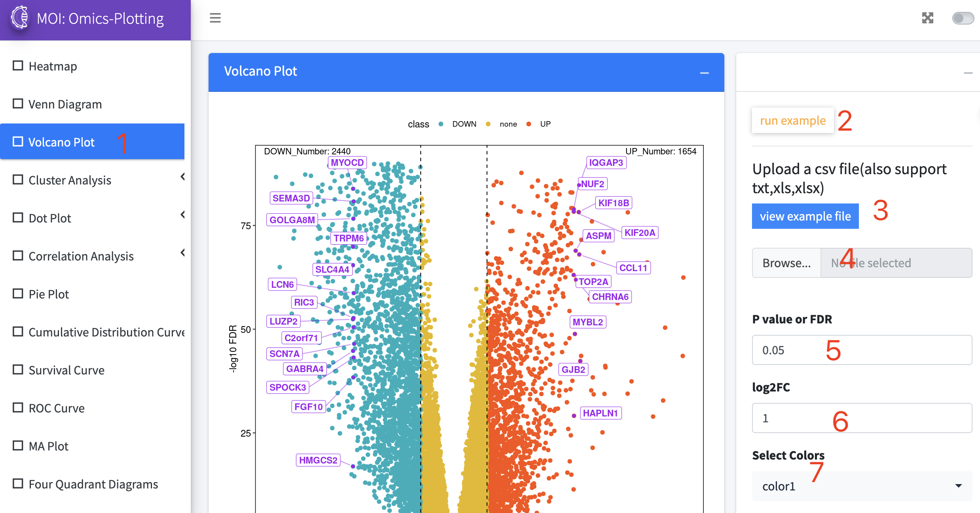The width and height of the screenshot is (980, 513).
Task: Expand the Correlation Analysis submenu arrow
Action: click(x=182, y=253)
